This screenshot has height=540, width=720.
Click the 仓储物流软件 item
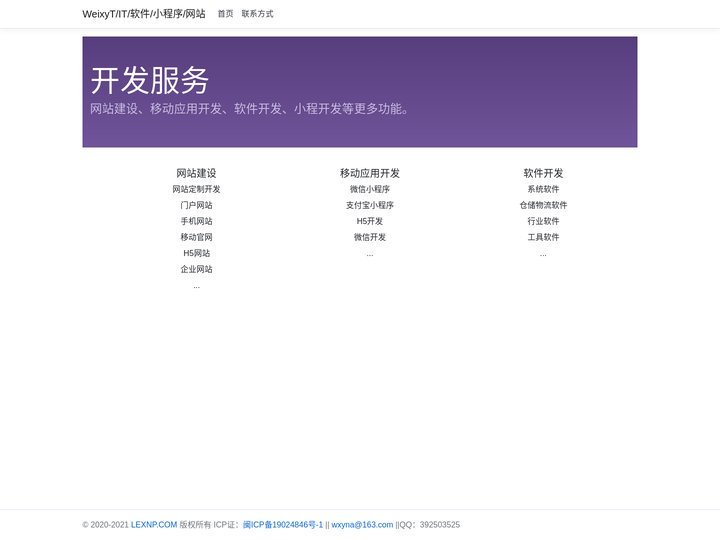tap(543, 205)
